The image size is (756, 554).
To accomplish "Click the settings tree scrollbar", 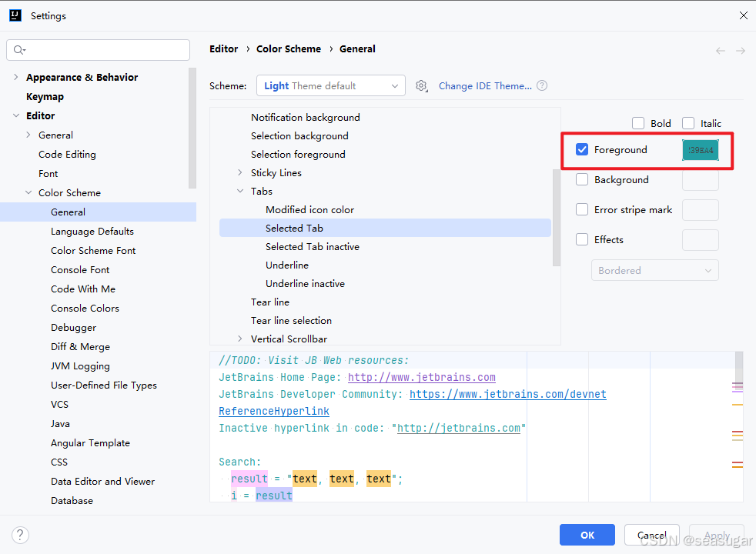I will point(193,128).
